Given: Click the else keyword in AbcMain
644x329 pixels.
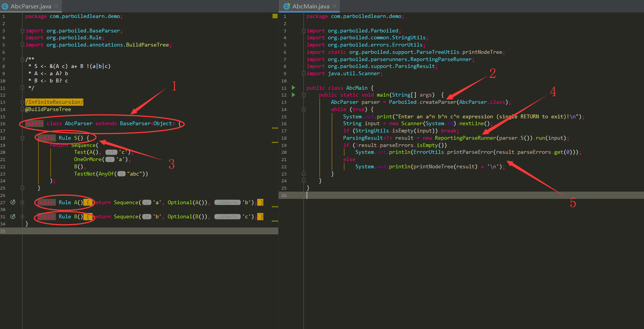Looking at the screenshot, I should [x=349, y=160].
